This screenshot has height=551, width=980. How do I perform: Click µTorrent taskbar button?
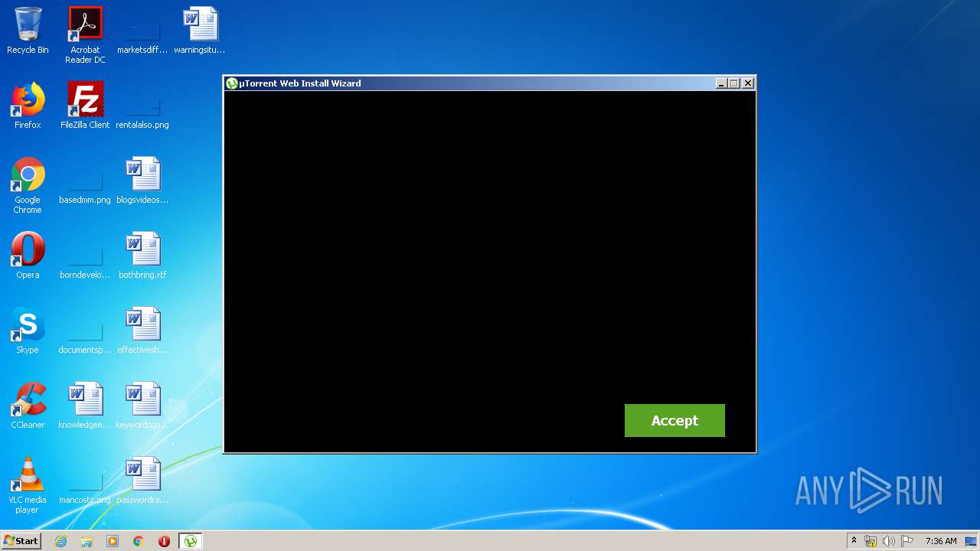[x=190, y=541]
